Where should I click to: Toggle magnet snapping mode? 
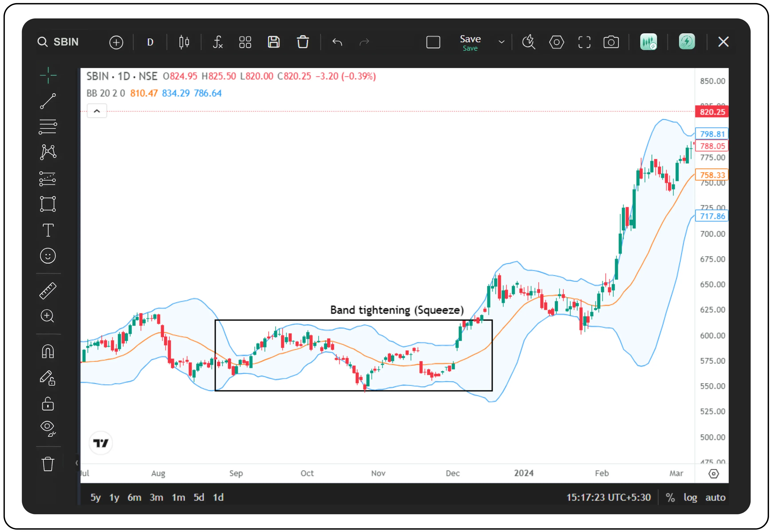coord(48,351)
